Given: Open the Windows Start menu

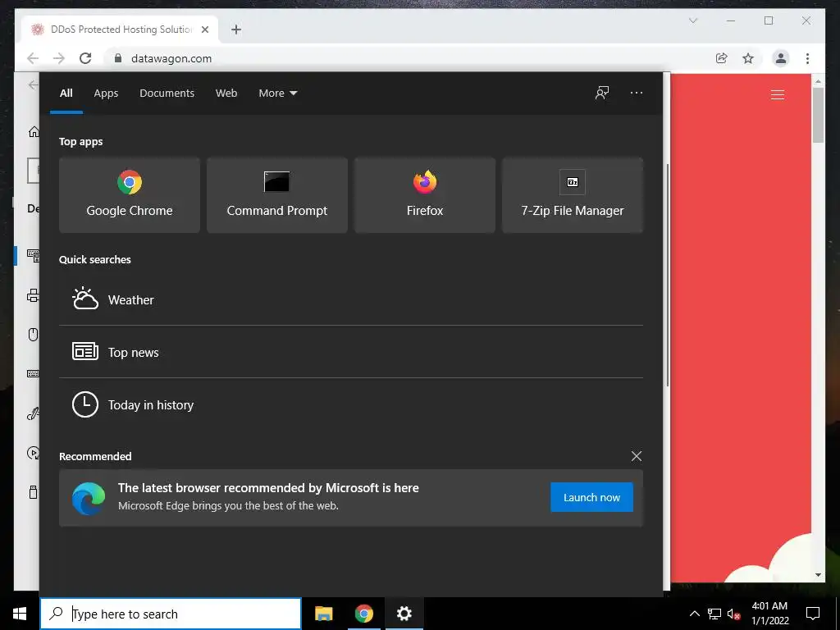Looking at the screenshot, I should 20,614.
